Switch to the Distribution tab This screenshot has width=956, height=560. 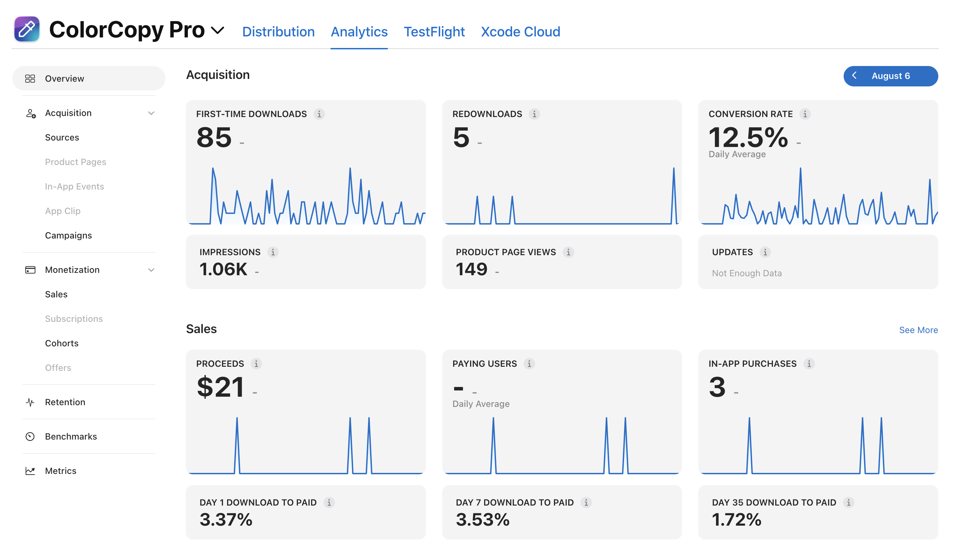click(x=278, y=31)
